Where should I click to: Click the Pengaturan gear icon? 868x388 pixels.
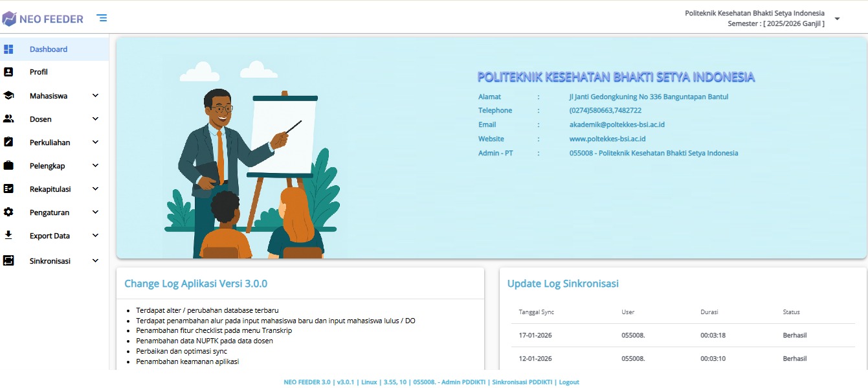click(x=8, y=212)
